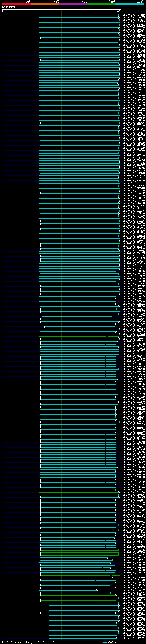
Task: Select hit label UniRef100_C6SVL2
Action: [133, 50]
